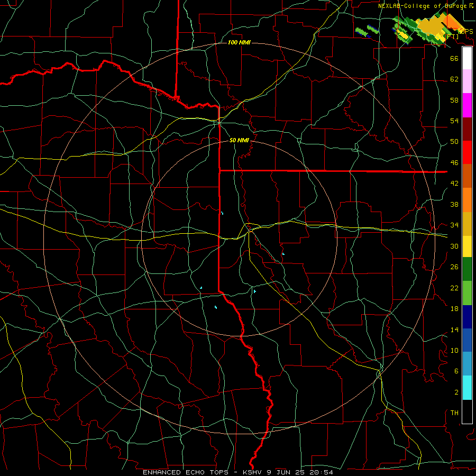
Task: Click the "TH" legend label
Action: click(454, 413)
